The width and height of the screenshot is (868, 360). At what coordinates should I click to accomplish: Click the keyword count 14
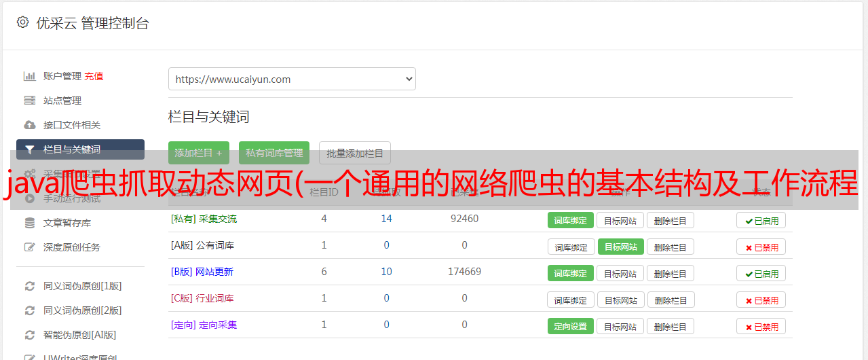click(x=387, y=219)
